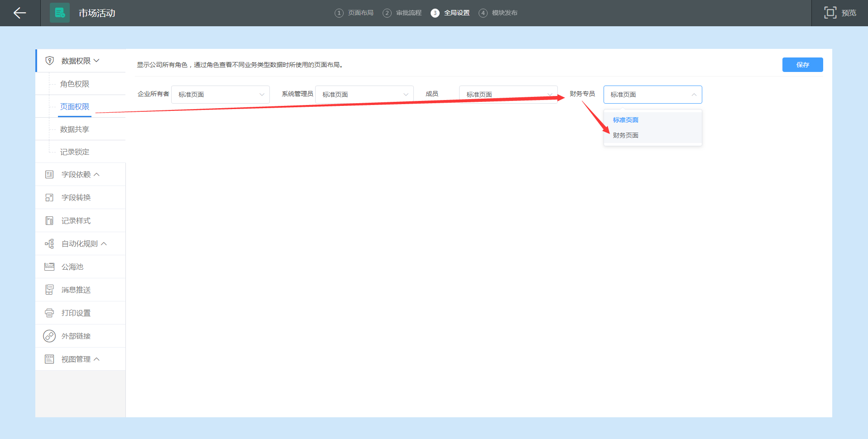The image size is (868, 439).
Task: Open the 企业所有者 page layout dropdown
Action: click(x=220, y=95)
